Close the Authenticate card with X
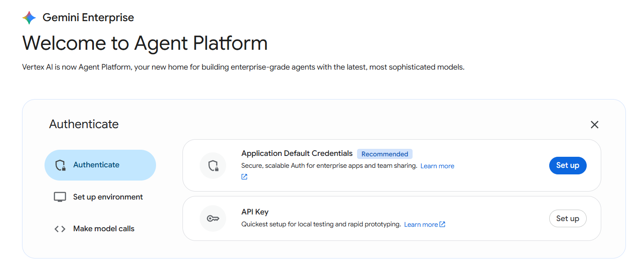 tap(594, 125)
